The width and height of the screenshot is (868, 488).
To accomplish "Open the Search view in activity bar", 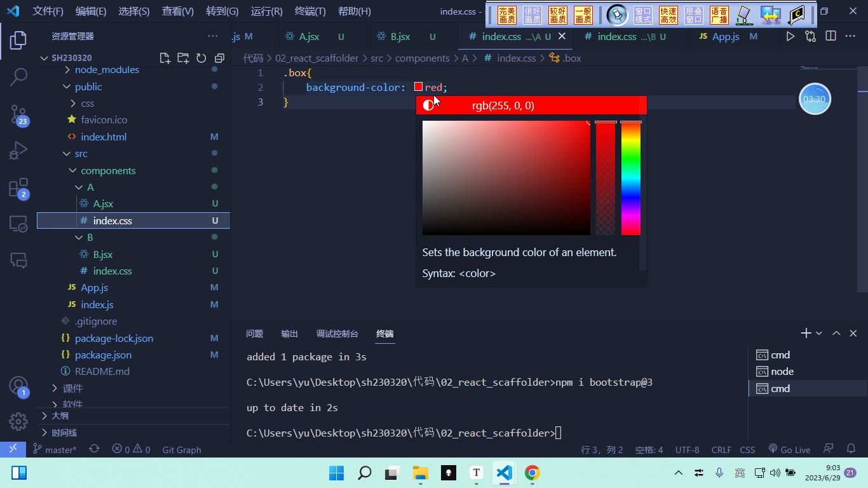I will point(18,77).
